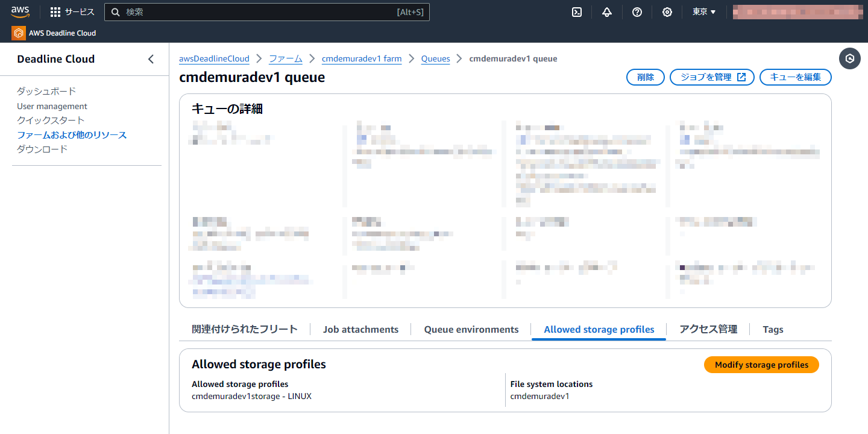This screenshot has width=868, height=434.
Task: Click cmdemuradev1 queue page heading
Action: pyautogui.click(x=252, y=77)
